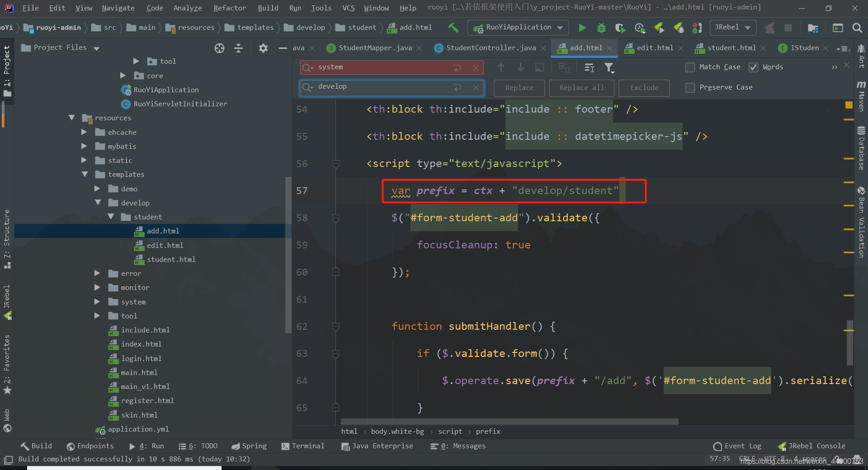
Task: Start debugging with the bug icon
Action: click(601, 28)
